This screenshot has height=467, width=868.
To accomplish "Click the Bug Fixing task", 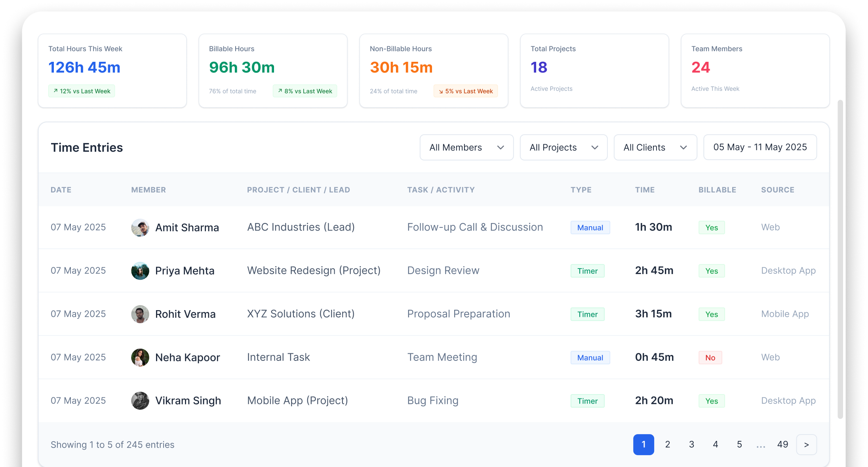I will (433, 400).
